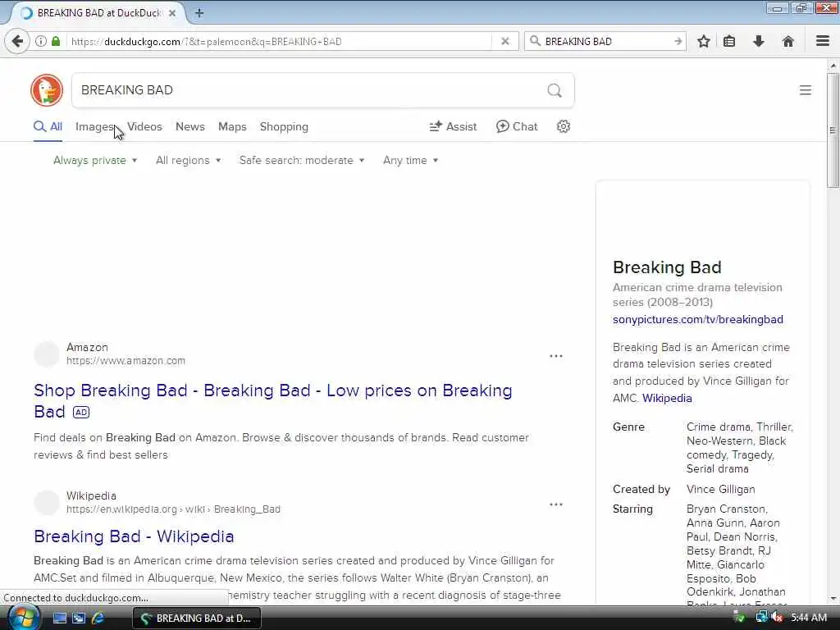
Task: Click the https://www.amazon.com result URL
Action: pos(126,361)
